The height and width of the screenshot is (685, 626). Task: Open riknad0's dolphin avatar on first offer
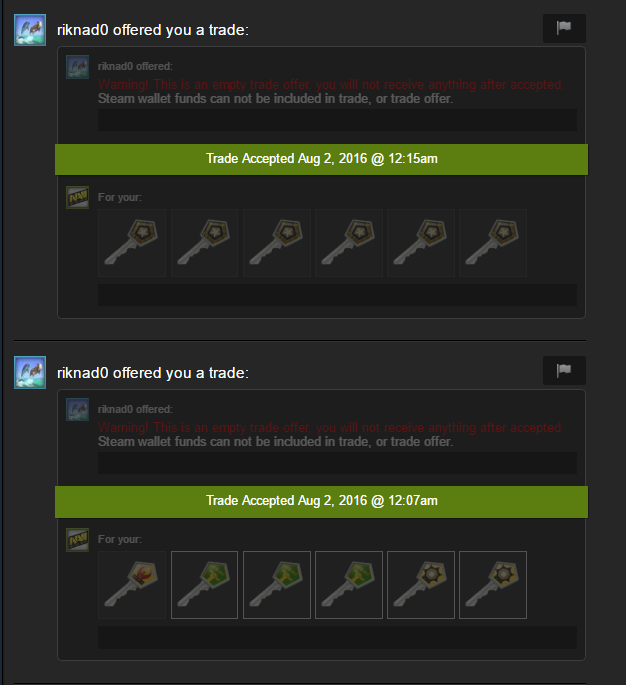point(30,30)
